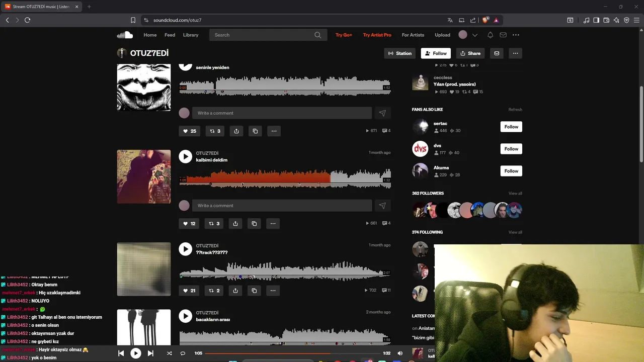Open the notifications bell
Viewport: 644px width, 362px height.
click(x=490, y=35)
